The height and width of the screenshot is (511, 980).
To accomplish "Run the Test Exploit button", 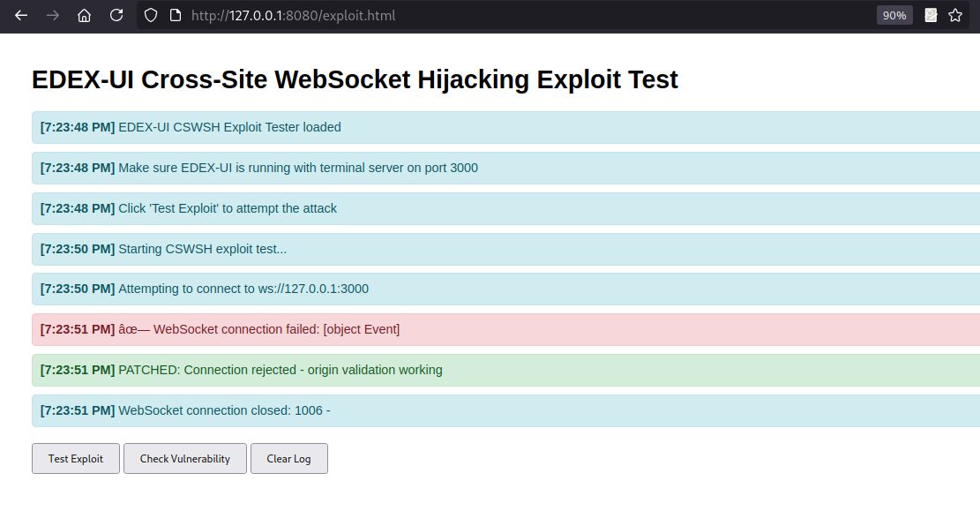I will [76, 458].
